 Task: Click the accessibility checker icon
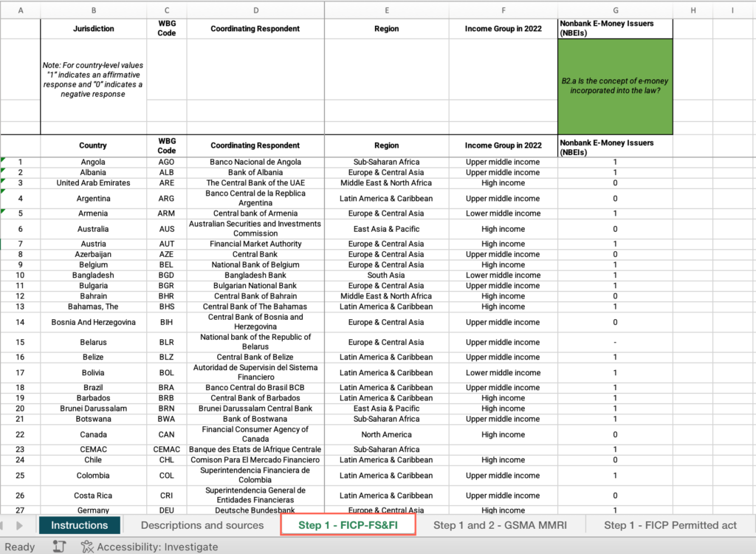tap(87, 547)
